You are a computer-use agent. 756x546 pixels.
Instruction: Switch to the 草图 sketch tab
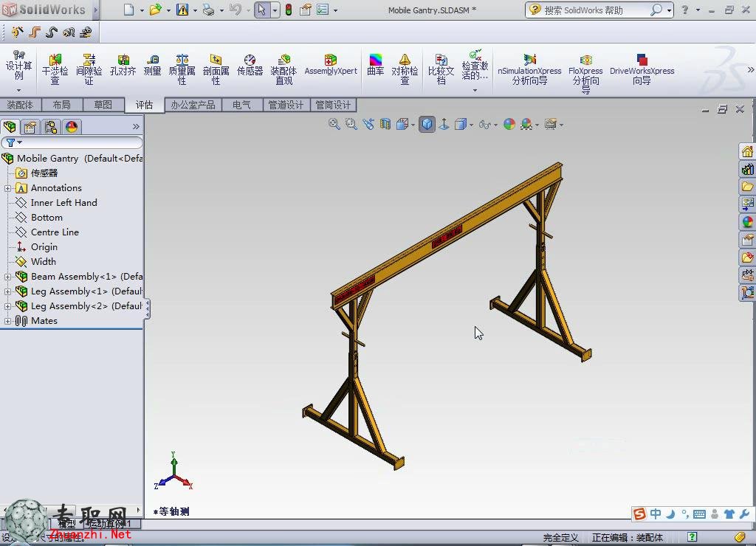pos(103,105)
